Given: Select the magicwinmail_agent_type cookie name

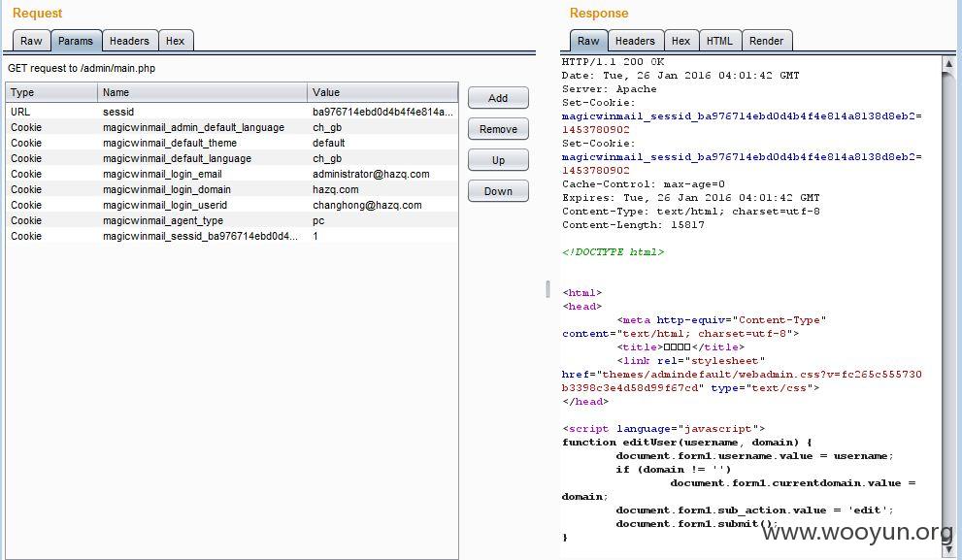Looking at the screenshot, I should click(163, 221).
